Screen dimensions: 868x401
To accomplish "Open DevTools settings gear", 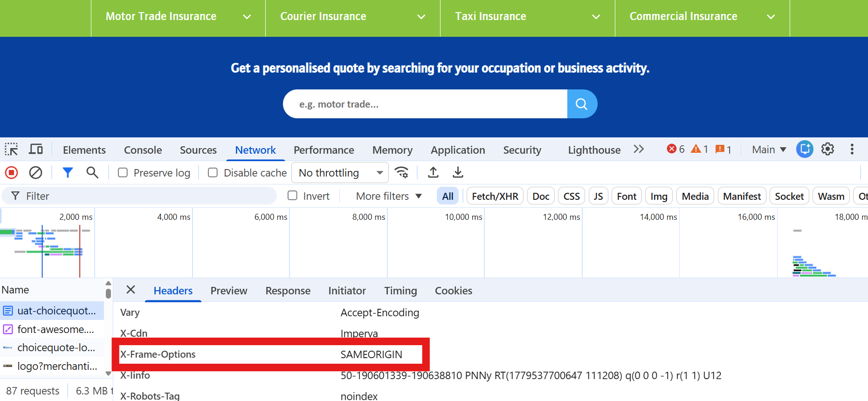I will 827,149.
